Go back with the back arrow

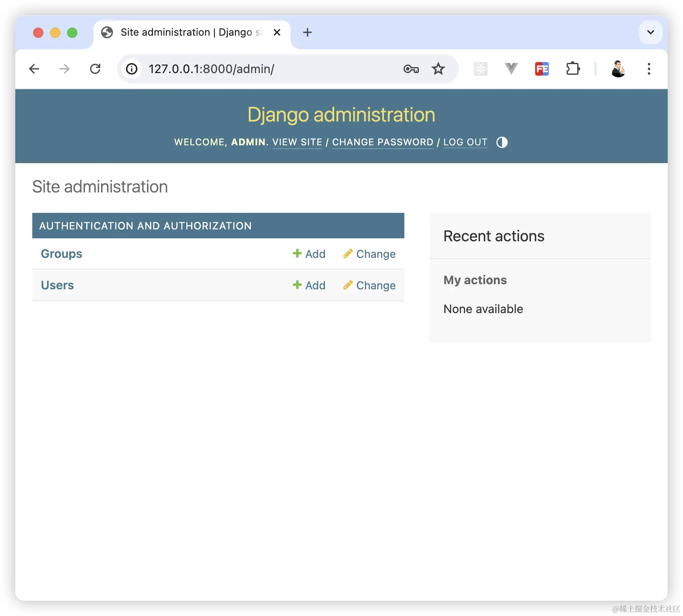coord(34,69)
